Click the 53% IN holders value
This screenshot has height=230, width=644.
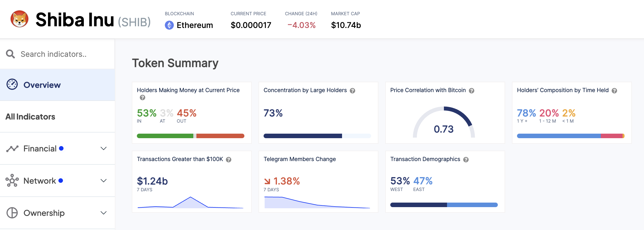tap(146, 113)
